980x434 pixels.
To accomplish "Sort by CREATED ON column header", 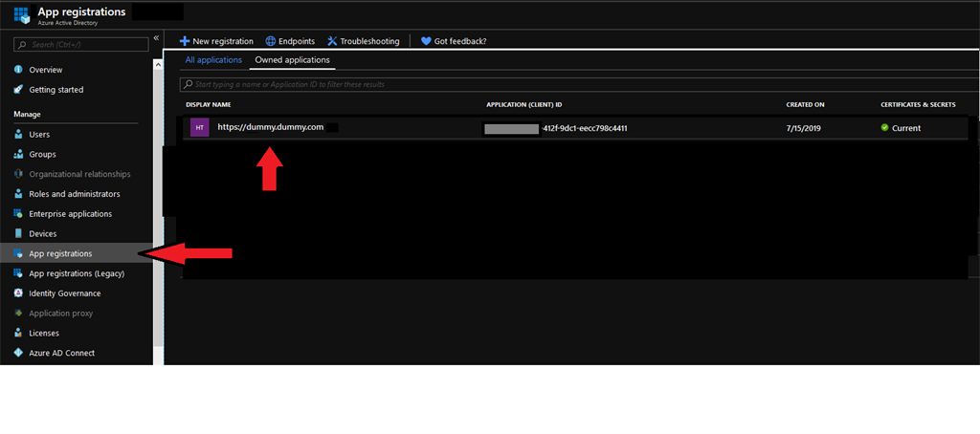I will coord(805,104).
